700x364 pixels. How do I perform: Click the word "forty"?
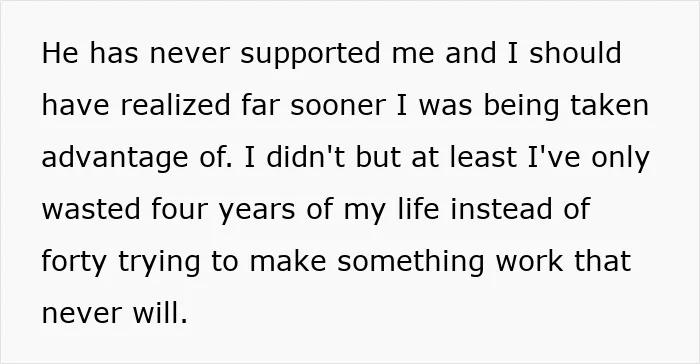74,263
